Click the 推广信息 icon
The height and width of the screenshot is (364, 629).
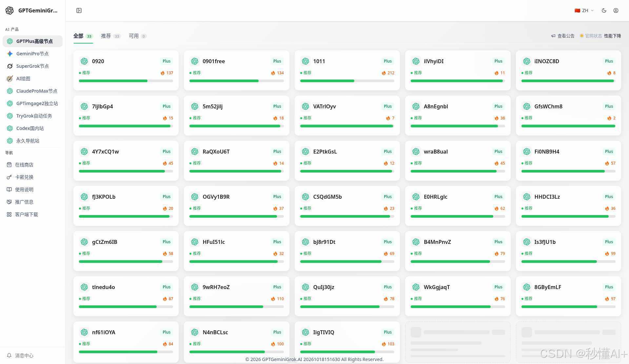coord(9,202)
